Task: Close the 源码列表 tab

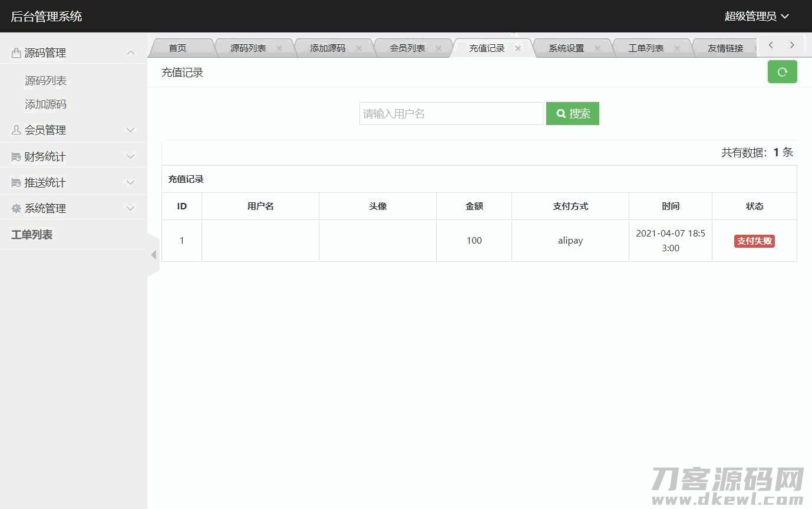Action: pyautogui.click(x=279, y=48)
